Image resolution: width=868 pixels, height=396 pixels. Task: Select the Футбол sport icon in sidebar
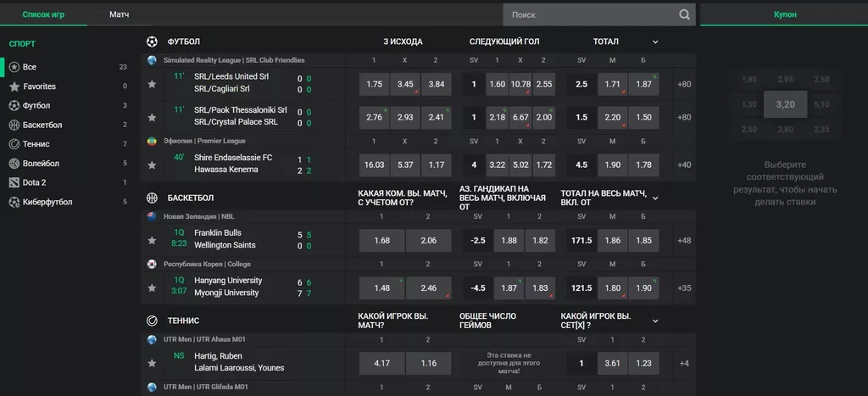click(14, 106)
